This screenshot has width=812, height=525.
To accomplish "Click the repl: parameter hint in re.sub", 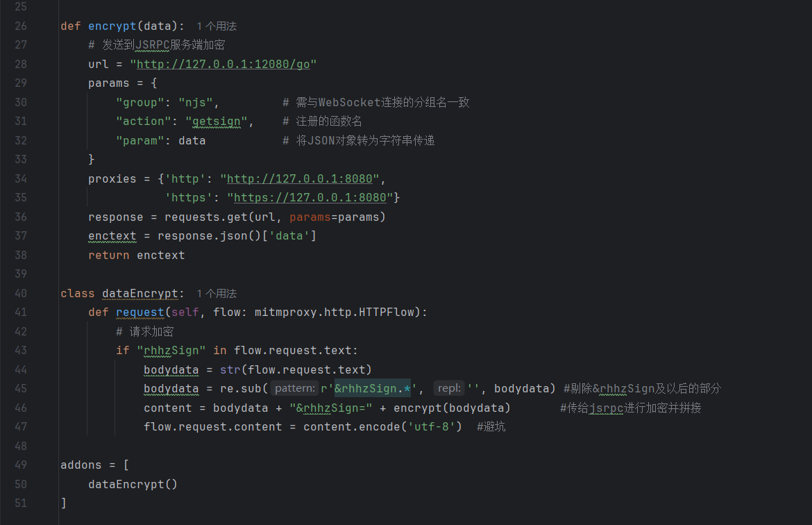I will (449, 388).
